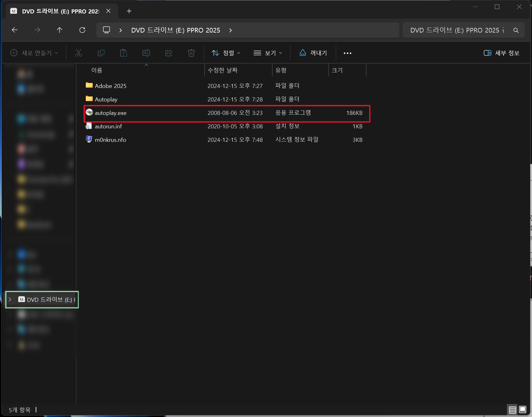Image resolution: width=532 pixels, height=417 pixels.
Task: Expand DVD 드라이브 (E:) tree node
Action: tap(10, 300)
